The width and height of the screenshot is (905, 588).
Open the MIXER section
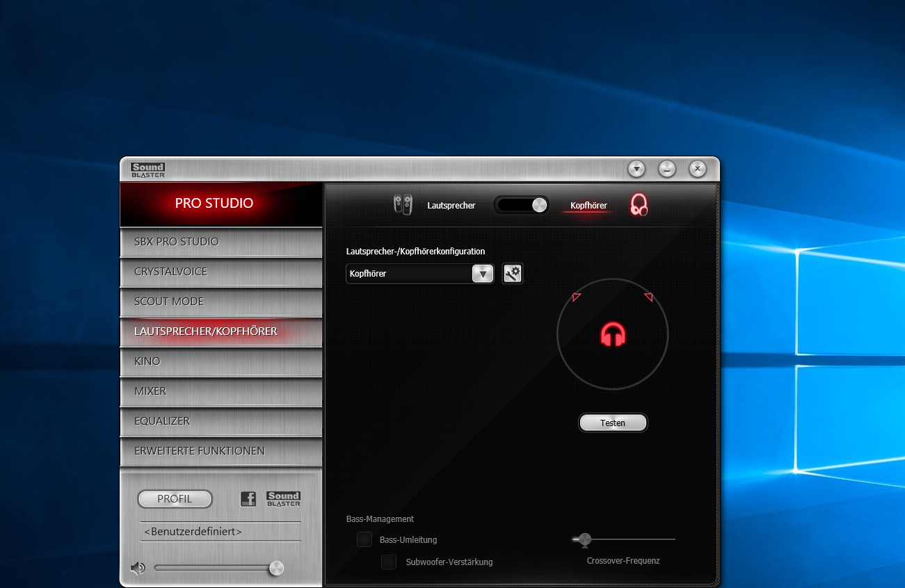click(x=221, y=391)
